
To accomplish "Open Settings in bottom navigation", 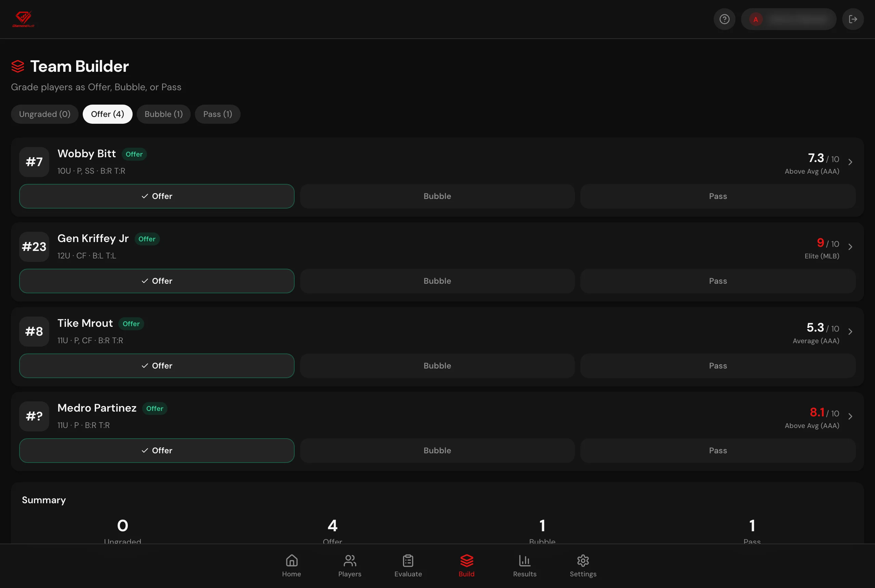I will (x=583, y=566).
